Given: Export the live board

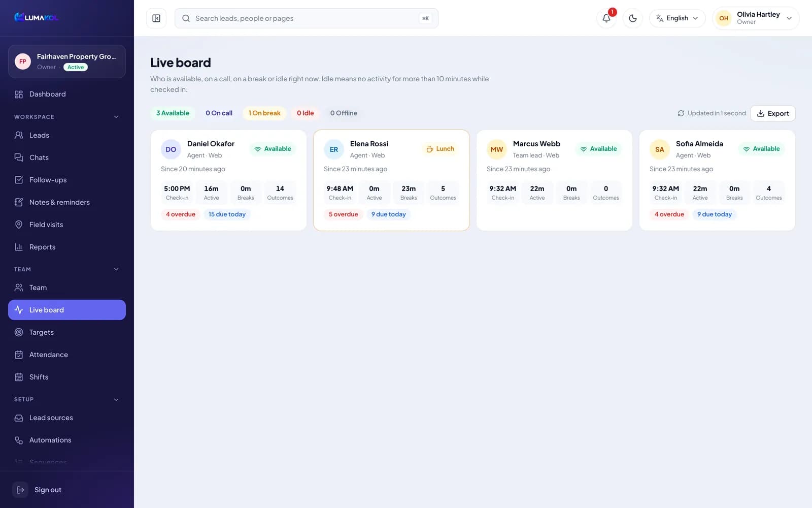Looking at the screenshot, I should (773, 113).
